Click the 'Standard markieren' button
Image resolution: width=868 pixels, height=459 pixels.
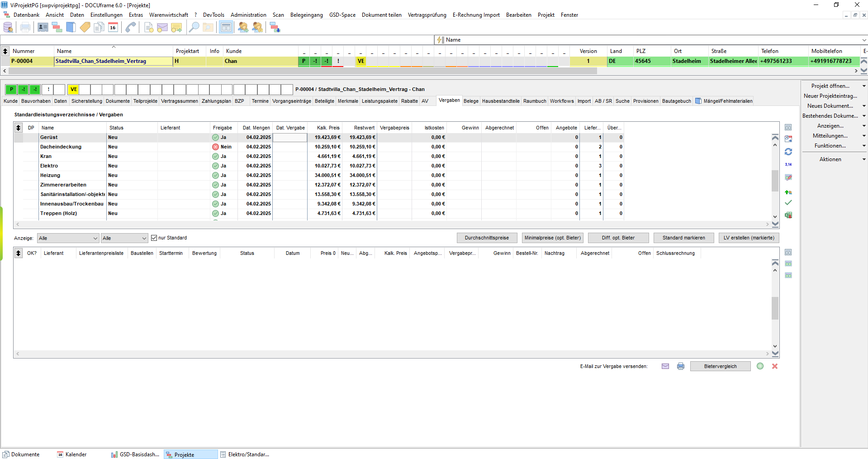pyautogui.click(x=683, y=238)
